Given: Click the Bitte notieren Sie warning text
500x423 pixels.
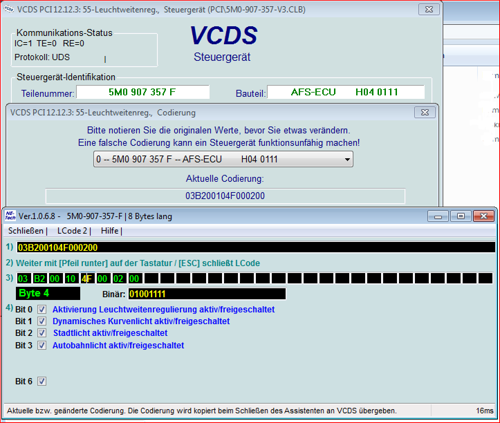Looking at the screenshot, I should (x=219, y=130).
